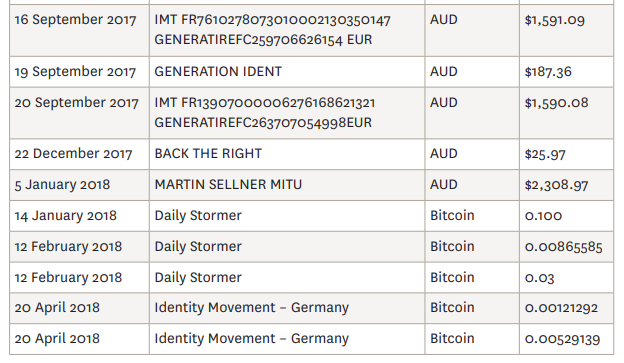
Task: Select the MARTIN SELLNER MITU description
Action: (228, 185)
